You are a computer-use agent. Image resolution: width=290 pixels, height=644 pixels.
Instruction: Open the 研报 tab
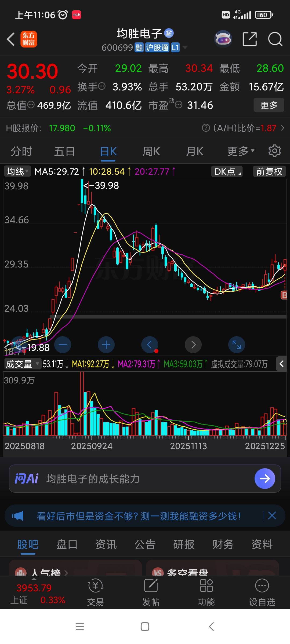pyautogui.click(x=184, y=545)
